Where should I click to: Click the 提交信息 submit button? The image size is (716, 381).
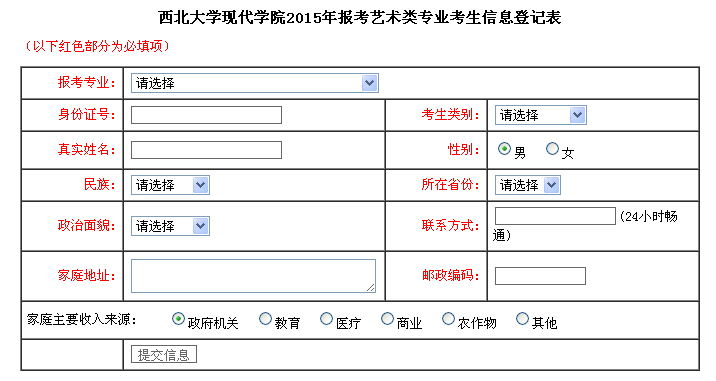164,355
